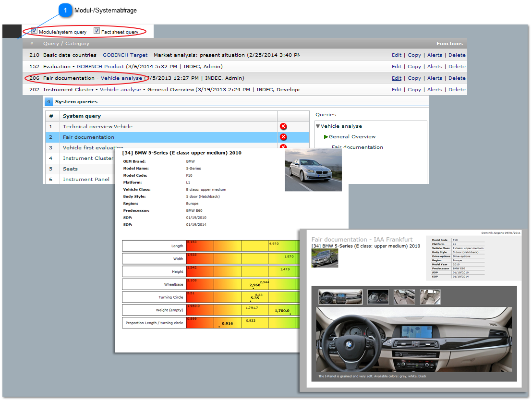Viewport: 532px width, 401px height.
Task: Open Vehicle analyse link in row 206
Action: (121, 78)
